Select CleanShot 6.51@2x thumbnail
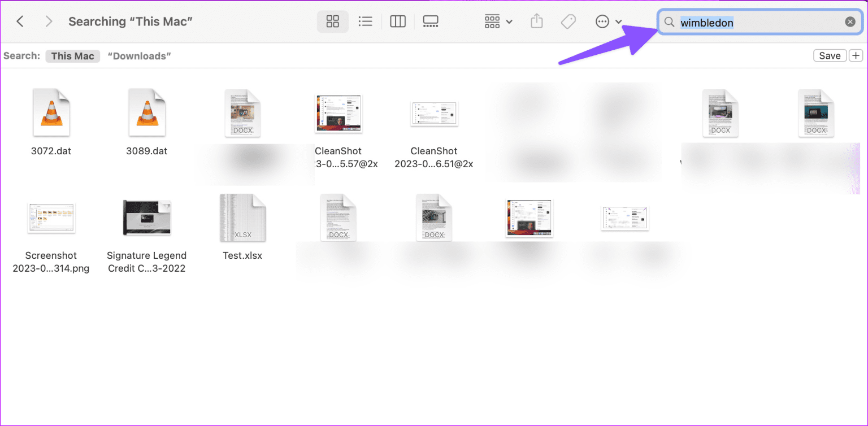 434,114
